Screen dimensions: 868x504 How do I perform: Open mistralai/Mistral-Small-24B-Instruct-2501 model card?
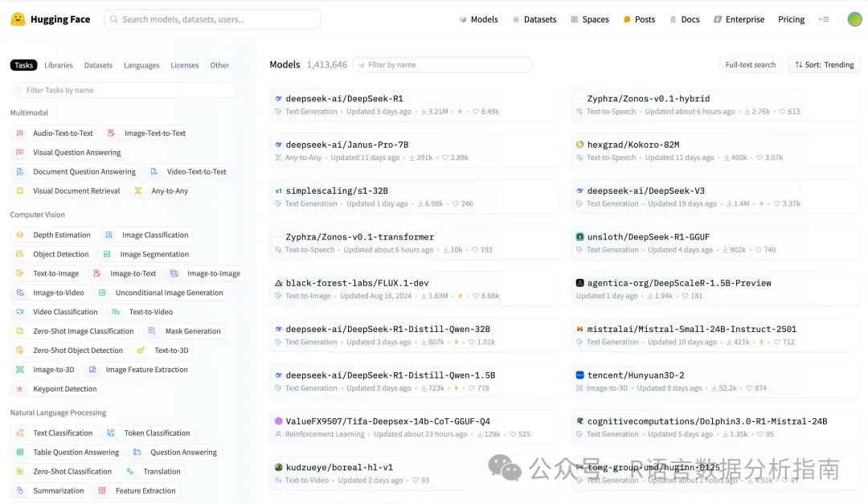716,334
